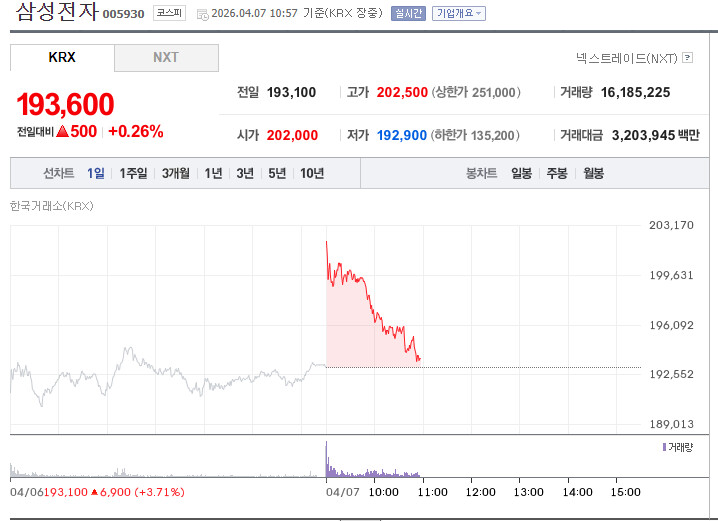The height and width of the screenshot is (521, 718).
Task: Click the 넥스트레이드(NXT) link
Action: 627,58
